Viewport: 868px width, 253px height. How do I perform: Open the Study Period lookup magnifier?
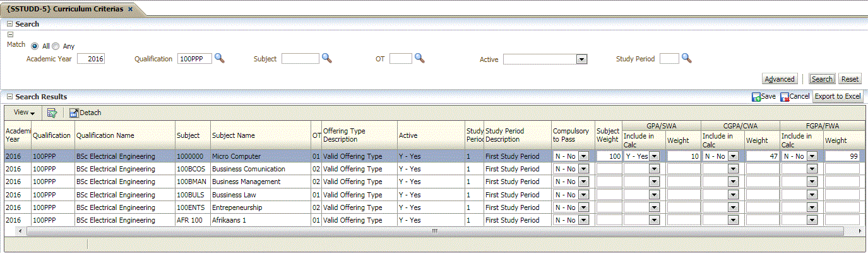(x=687, y=58)
